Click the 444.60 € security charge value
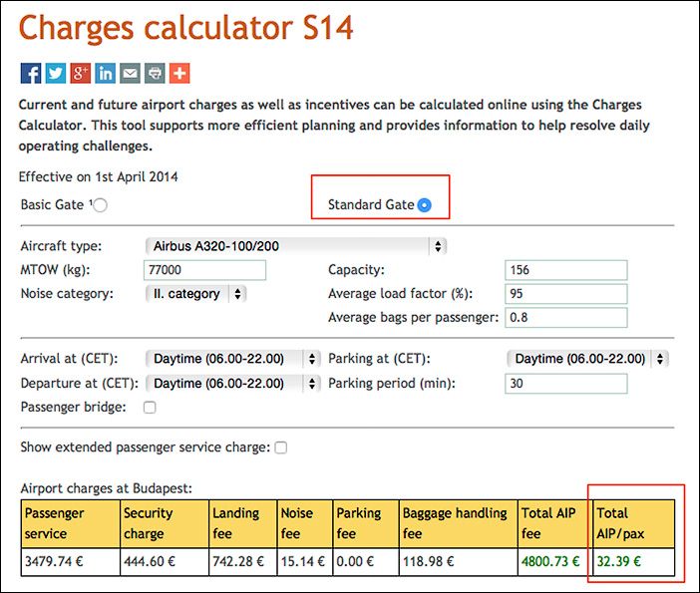Viewport: 700px width, 593px height. click(150, 561)
